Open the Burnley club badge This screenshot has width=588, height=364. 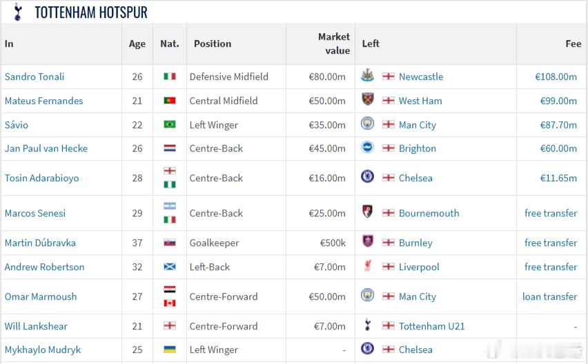pyautogui.click(x=367, y=241)
